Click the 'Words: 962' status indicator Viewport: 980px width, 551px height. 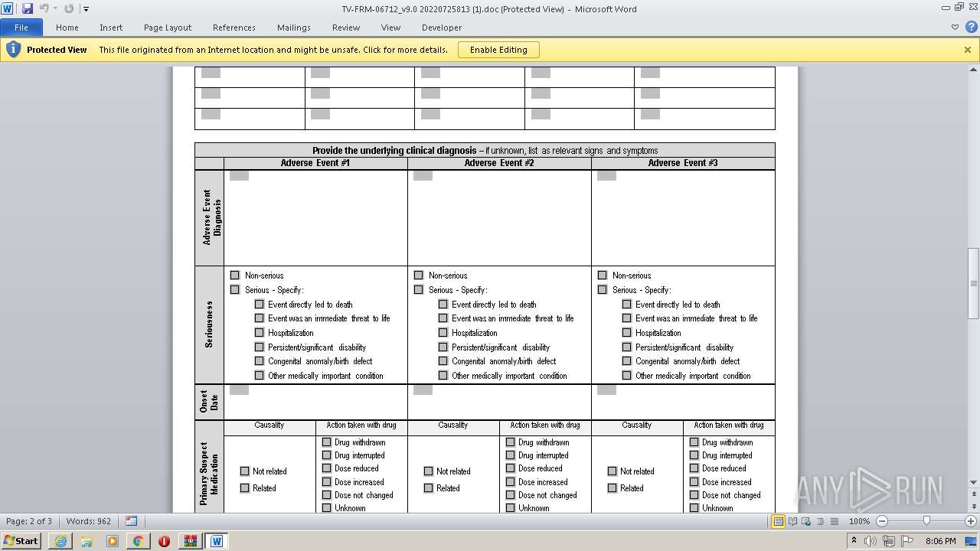click(x=89, y=521)
